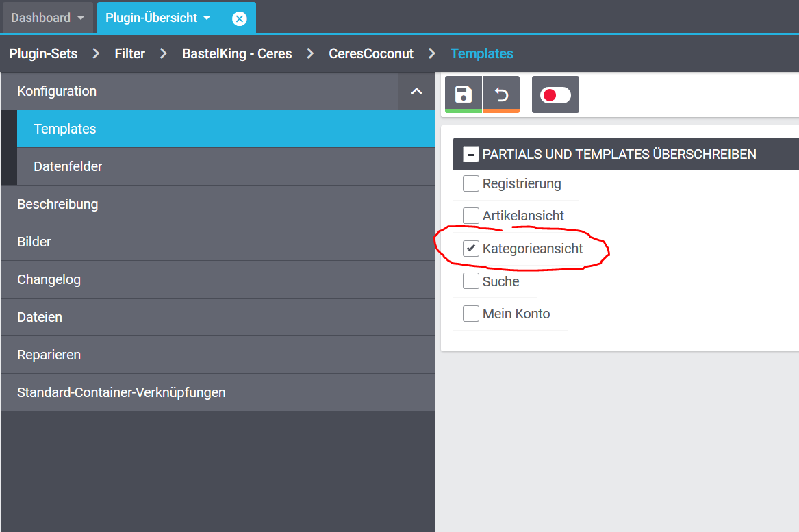Click the Registrierung label text

click(x=522, y=184)
